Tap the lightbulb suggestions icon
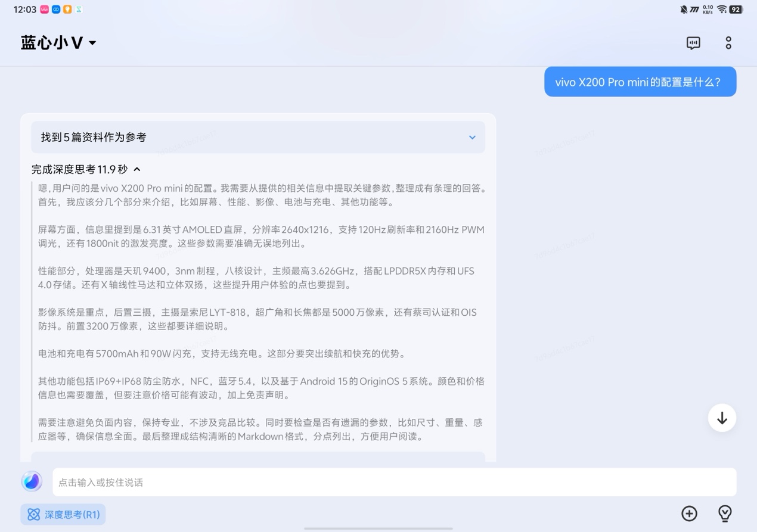757x532 pixels. tap(725, 514)
